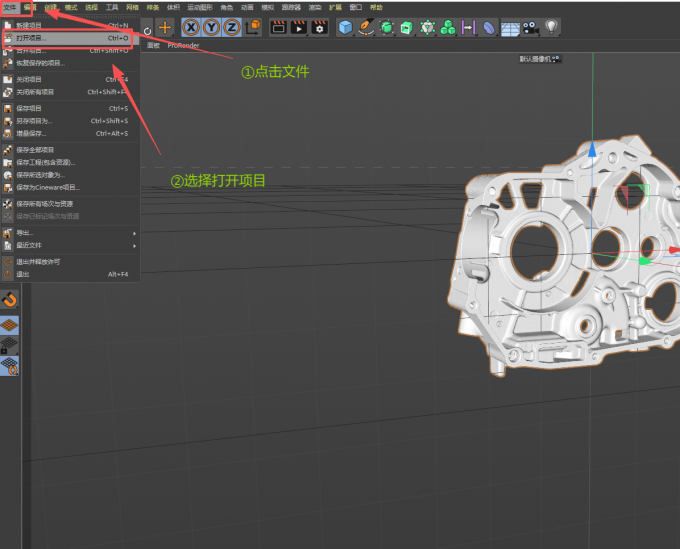Click the three green cubes Cloner icon
This screenshot has height=549, width=680.
[x=448, y=28]
